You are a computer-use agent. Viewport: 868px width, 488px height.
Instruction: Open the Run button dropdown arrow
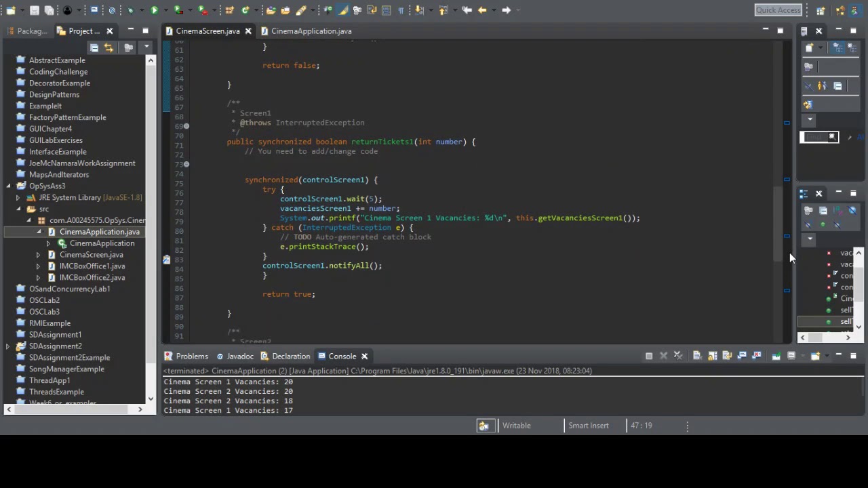pos(165,10)
